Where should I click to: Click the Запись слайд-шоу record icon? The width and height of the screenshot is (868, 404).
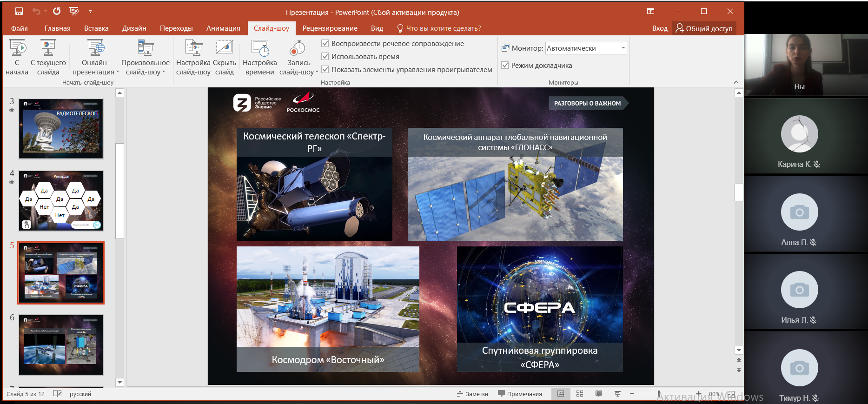[298, 48]
